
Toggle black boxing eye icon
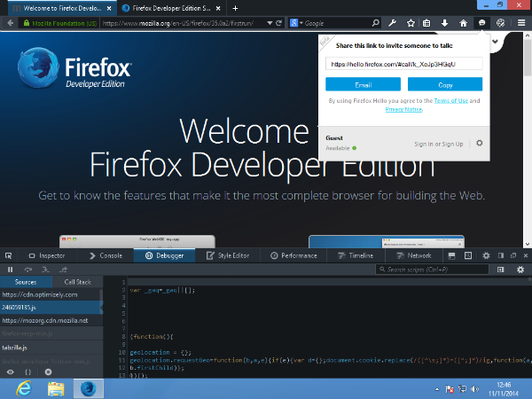point(11,372)
